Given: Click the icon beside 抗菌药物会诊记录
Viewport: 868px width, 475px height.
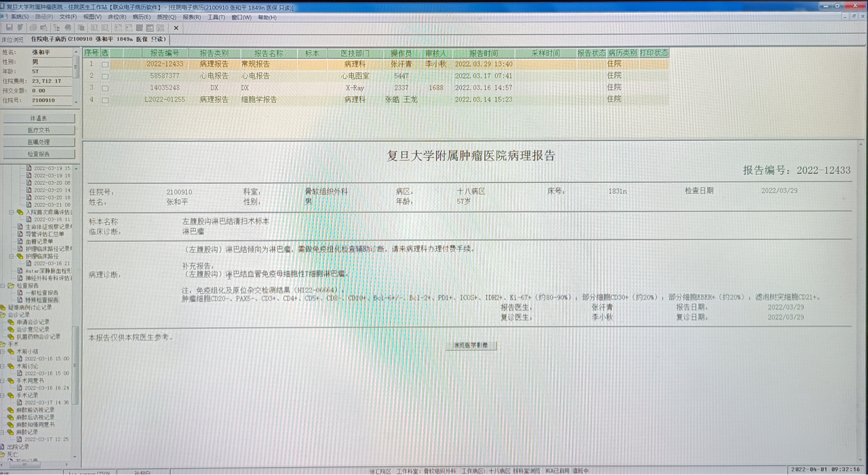Looking at the screenshot, I should click(12, 337).
